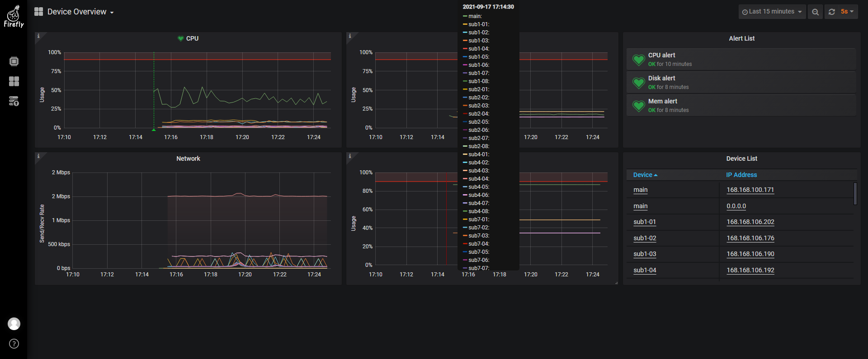Open the sub1-04 device link
Viewport: 868px width, 359px height.
[645, 270]
